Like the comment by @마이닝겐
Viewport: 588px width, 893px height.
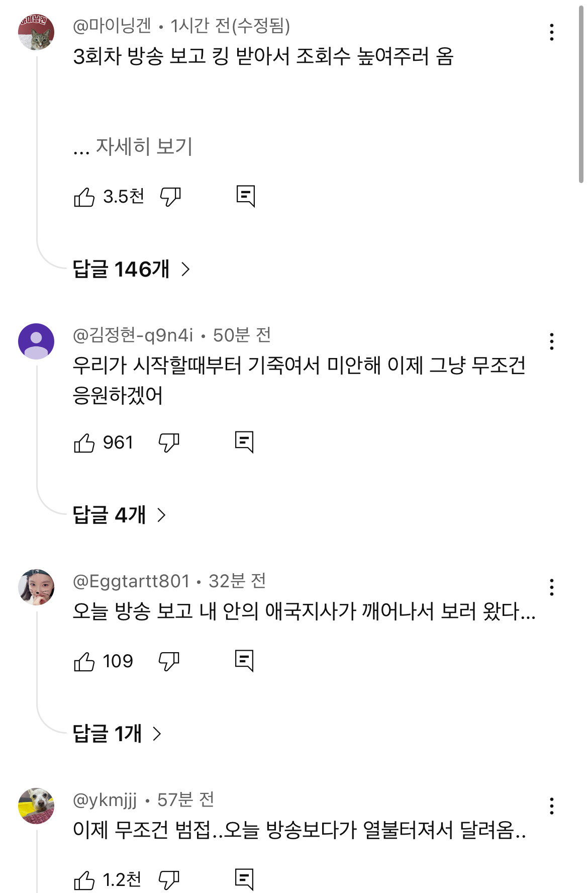click(84, 197)
